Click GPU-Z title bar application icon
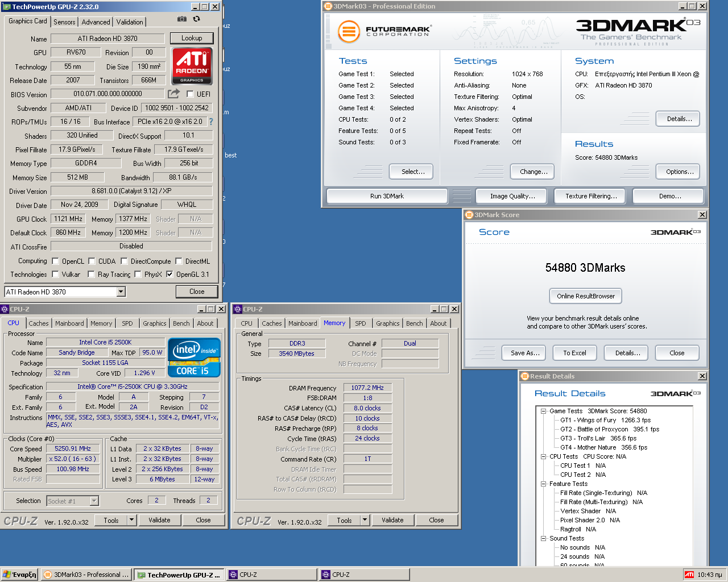Screen dimensions: 728x582 (x=7, y=7)
